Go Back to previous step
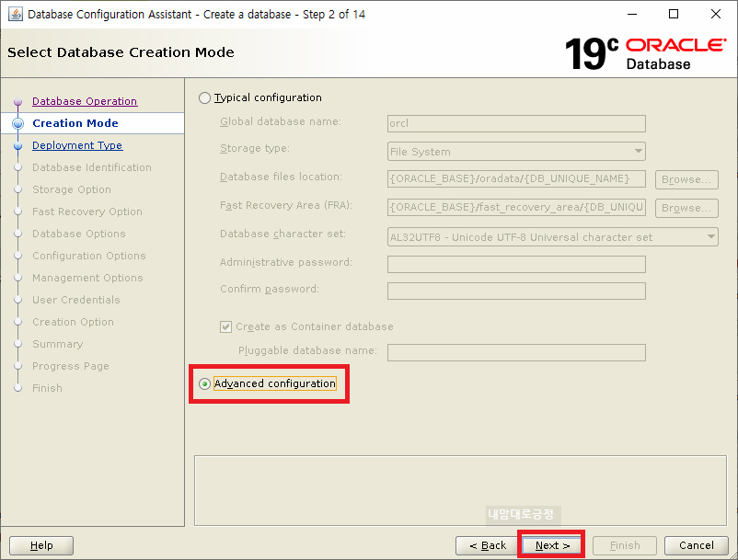This screenshot has height=560, width=738. [488, 545]
